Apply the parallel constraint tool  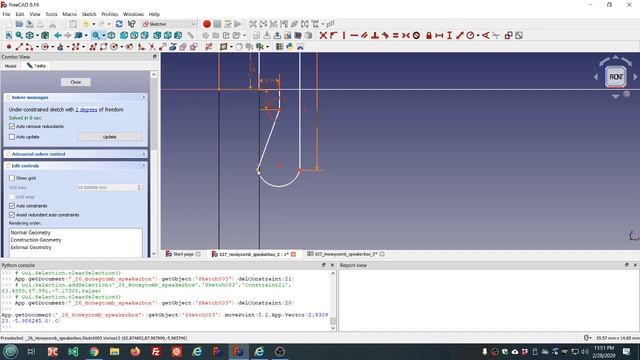[364, 36]
